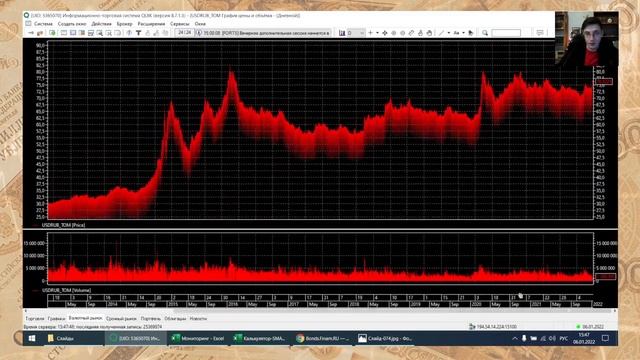Switch to Мониторинг - Excel on taskbar
640x360 pixels.
198,338
